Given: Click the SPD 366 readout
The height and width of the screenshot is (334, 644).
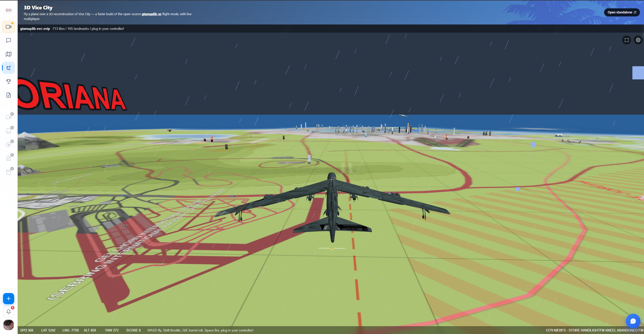Looking at the screenshot, I should point(27,330).
